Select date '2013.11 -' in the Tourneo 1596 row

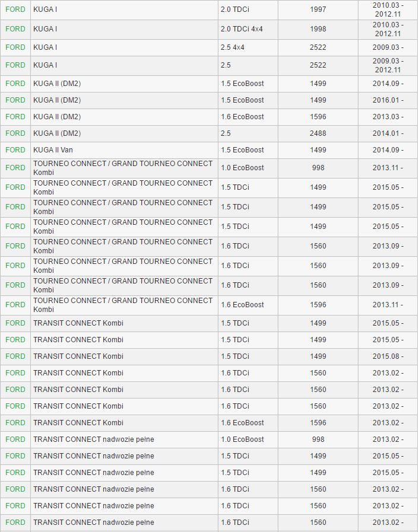coord(388,305)
